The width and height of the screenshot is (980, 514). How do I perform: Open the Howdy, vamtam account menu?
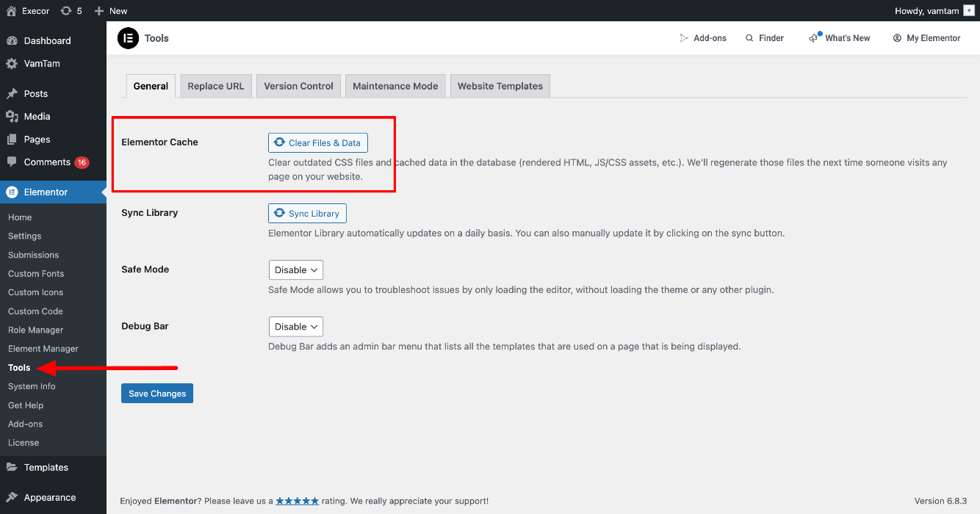934,10
